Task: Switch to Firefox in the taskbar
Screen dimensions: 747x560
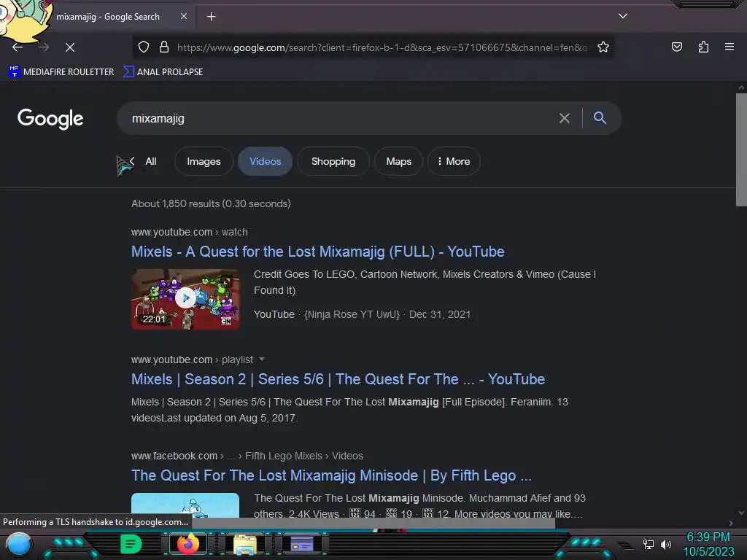Action: pos(187,544)
